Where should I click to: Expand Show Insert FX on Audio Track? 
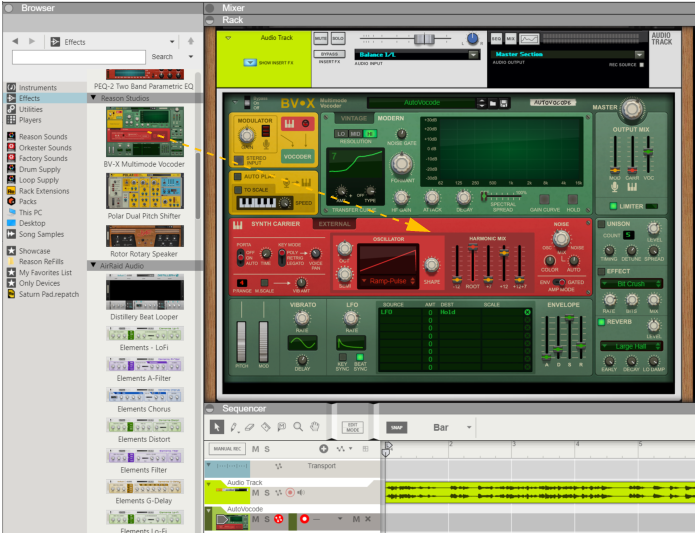pyautogui.click(x=250, y=63)
